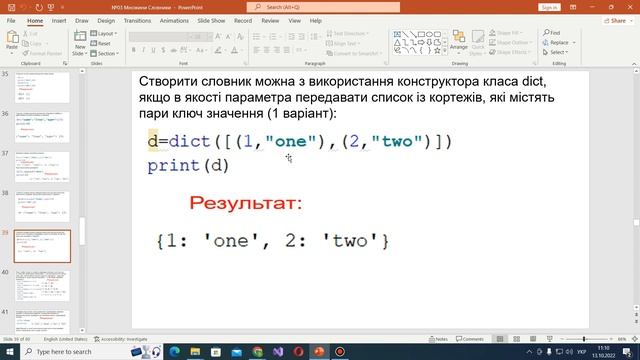
Task: Toggle Bold formatting
Action: [133, 50]
